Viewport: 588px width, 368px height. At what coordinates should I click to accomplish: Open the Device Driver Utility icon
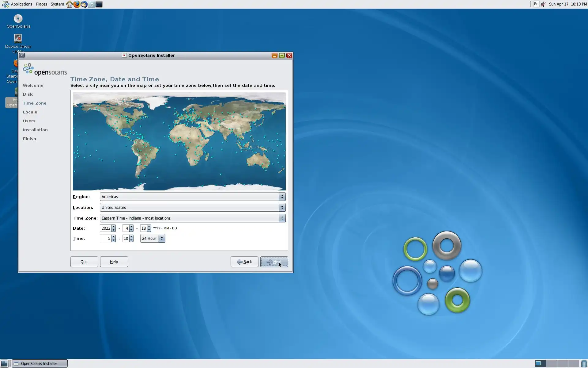[18, 38]
